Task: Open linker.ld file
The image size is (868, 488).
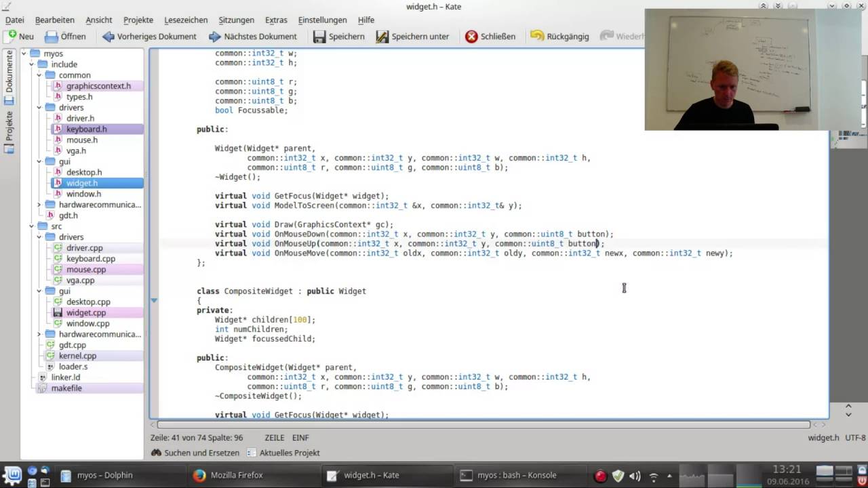Action: point(65,378)
